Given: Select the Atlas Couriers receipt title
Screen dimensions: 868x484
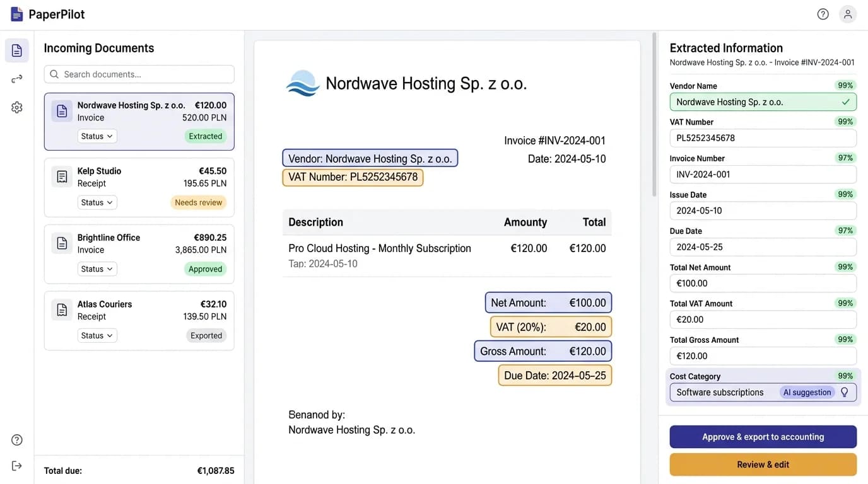Looking at the screenshot, I should 105,304.
